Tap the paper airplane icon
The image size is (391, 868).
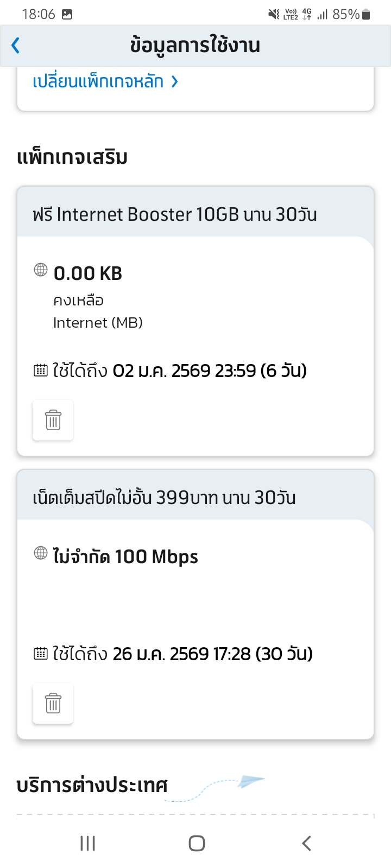point(251,782)
